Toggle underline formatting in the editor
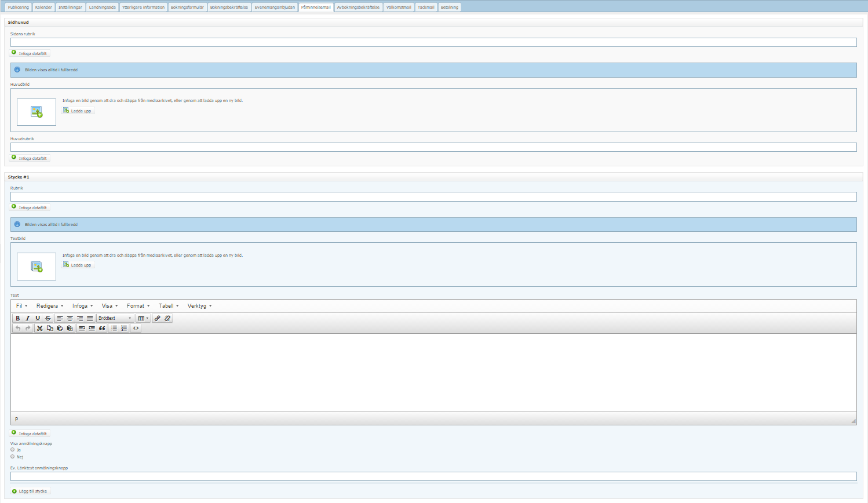The image size is (868, 503). point(38,318)
